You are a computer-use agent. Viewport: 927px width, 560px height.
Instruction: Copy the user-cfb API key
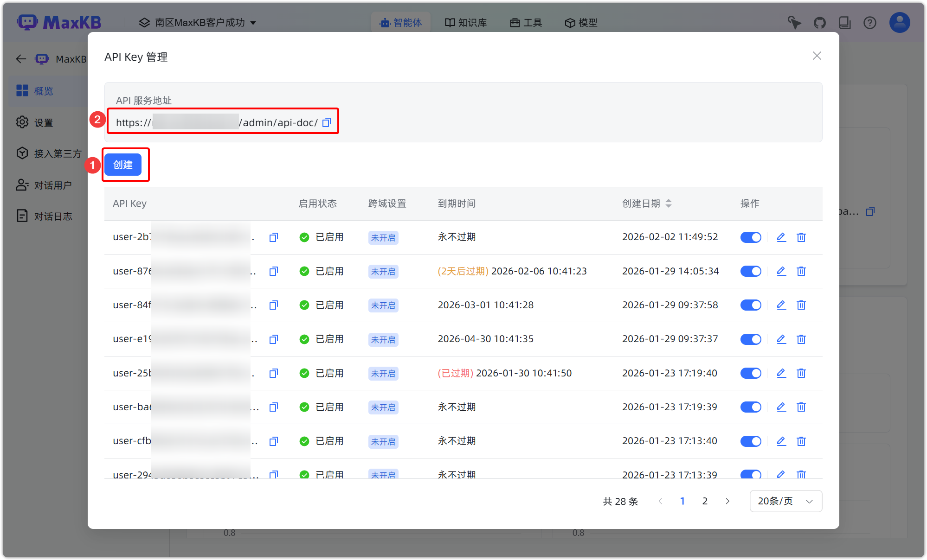274,441
